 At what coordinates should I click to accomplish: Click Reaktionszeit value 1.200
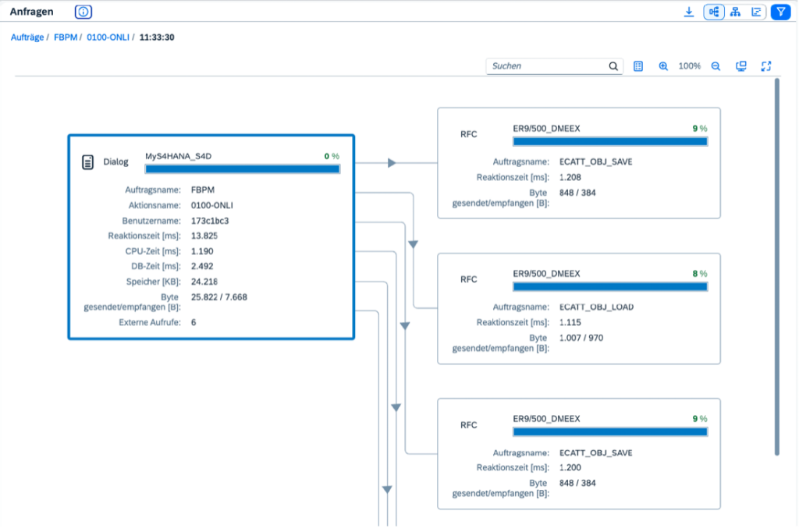tap(570, 468)
